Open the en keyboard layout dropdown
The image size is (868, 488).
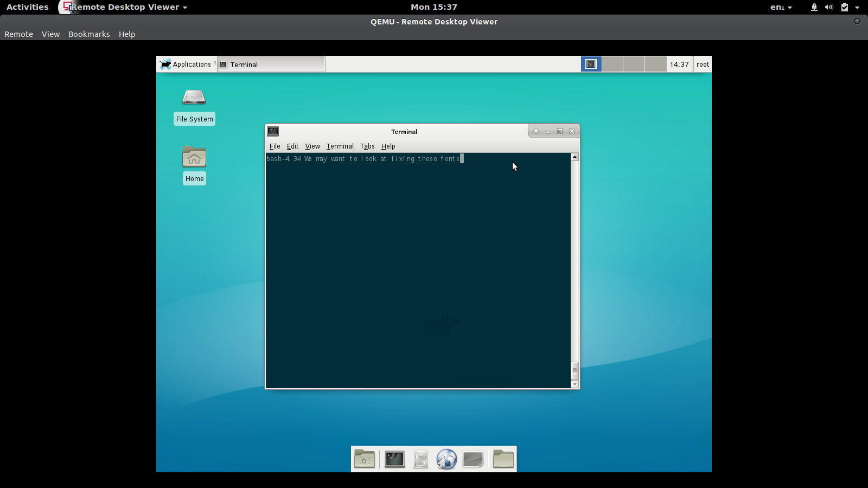point(781,7)
